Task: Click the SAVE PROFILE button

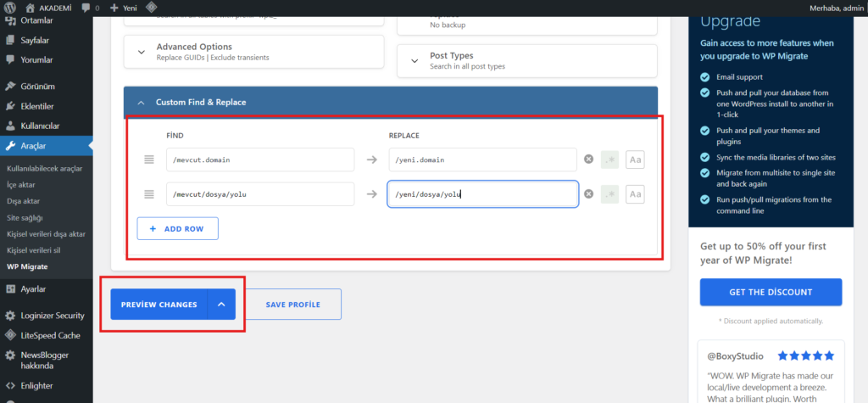Action: [292, 305]
